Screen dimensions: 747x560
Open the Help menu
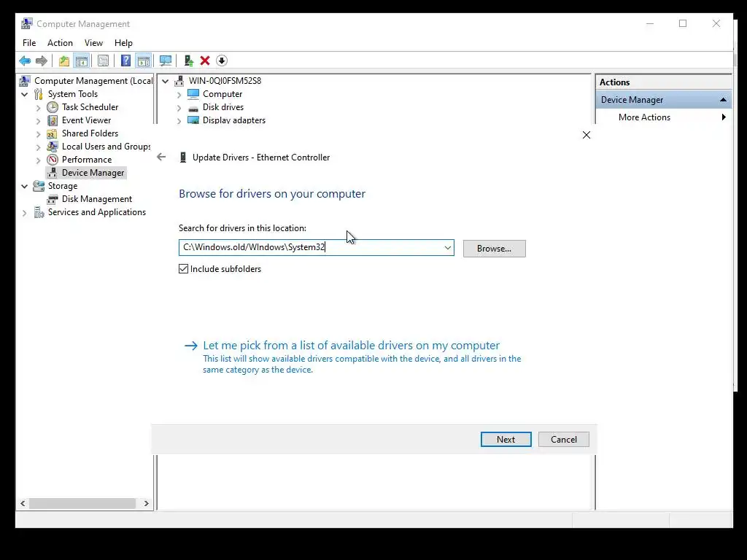(x=123, y=43)
